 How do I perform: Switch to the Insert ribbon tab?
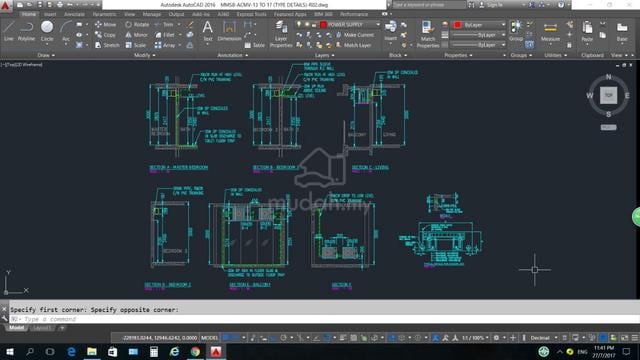(x=50, y=14)
